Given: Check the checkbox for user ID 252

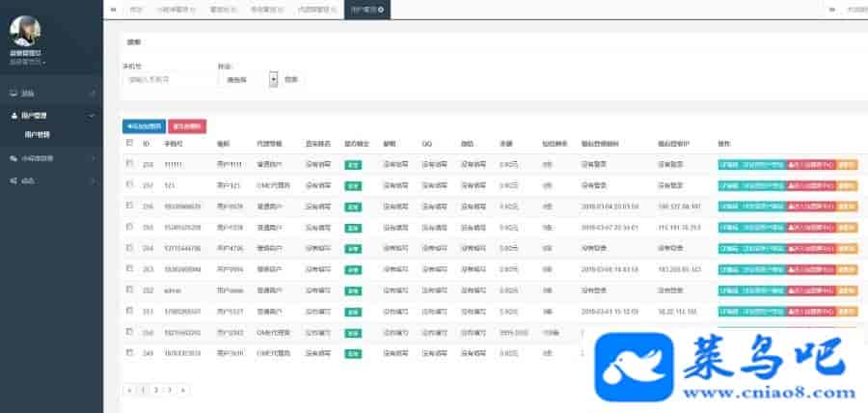Looking at the screenshot, I should 130,288.
